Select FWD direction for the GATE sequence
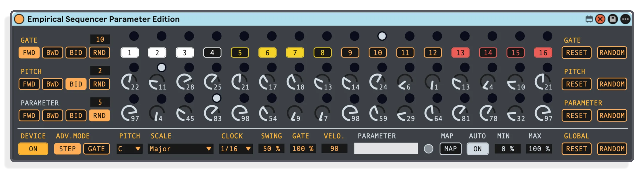Screen dimensions: 644x172 29,53
